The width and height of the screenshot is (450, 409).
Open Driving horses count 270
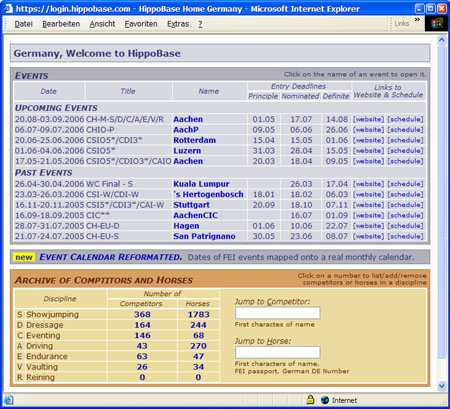tap(198, 346)
